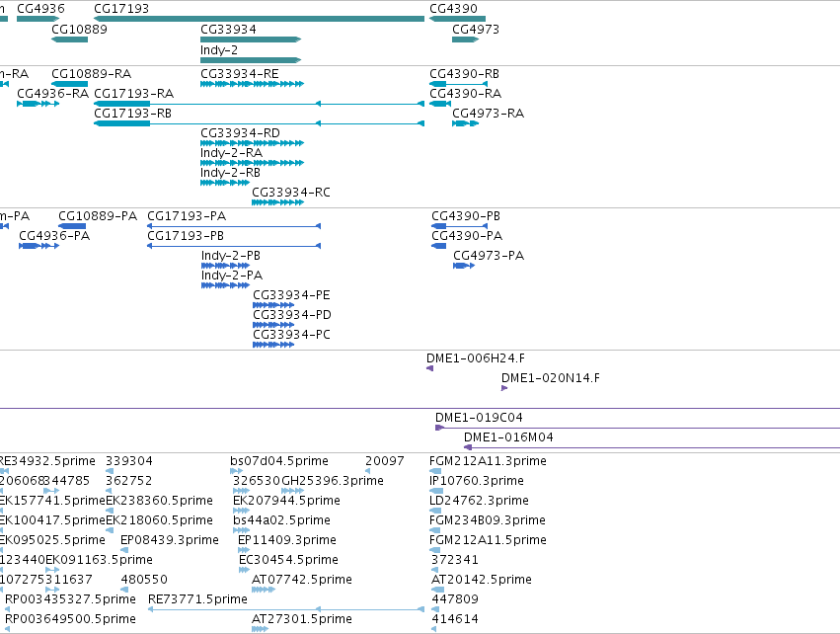Click EST EP08439.3prime
Screen dimensions: 840x634
[170, 541]
